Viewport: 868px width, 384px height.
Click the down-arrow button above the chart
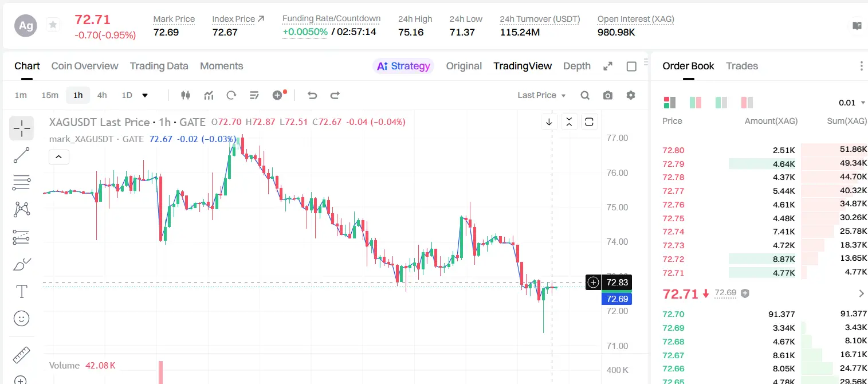pyautogui.click(x=549, y=122)
